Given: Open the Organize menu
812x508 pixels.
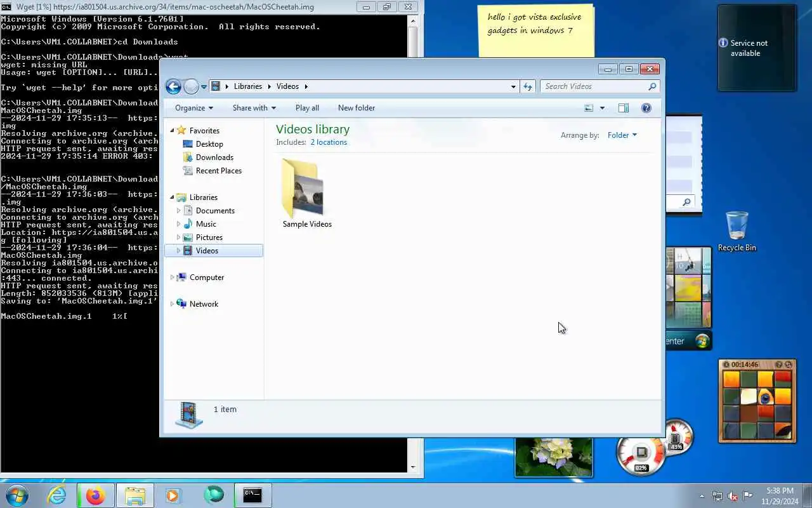Looking at the screenshot, I should [x=194, y=108].
